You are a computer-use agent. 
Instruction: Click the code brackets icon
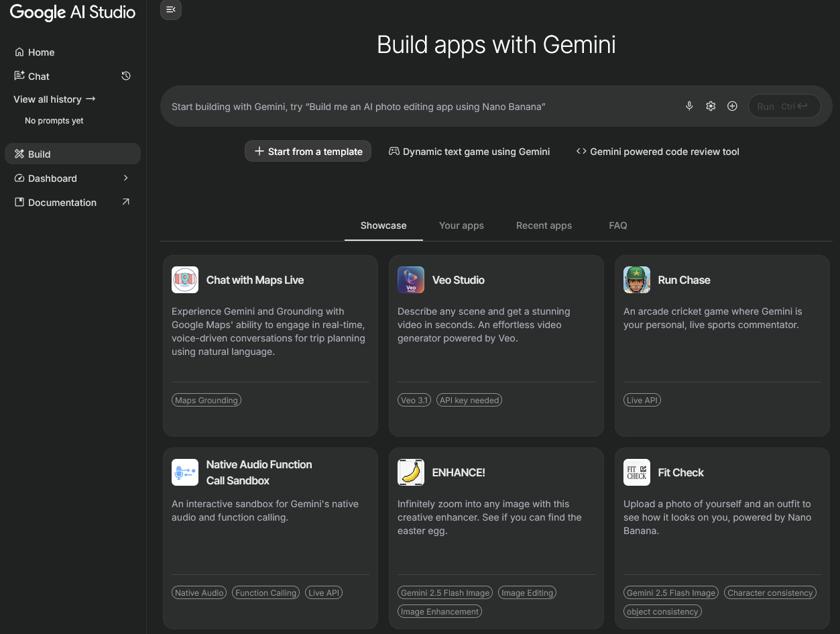(581, 152)
